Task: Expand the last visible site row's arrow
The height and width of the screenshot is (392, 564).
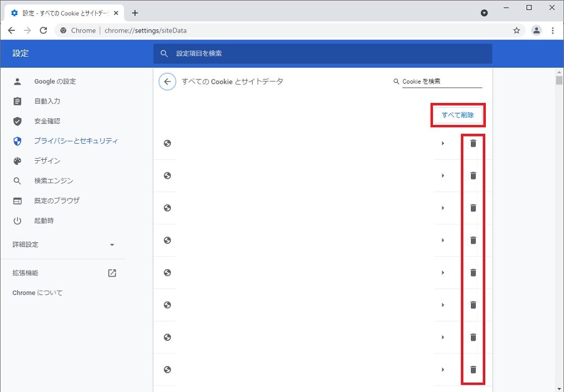Action: coord(443,369)
